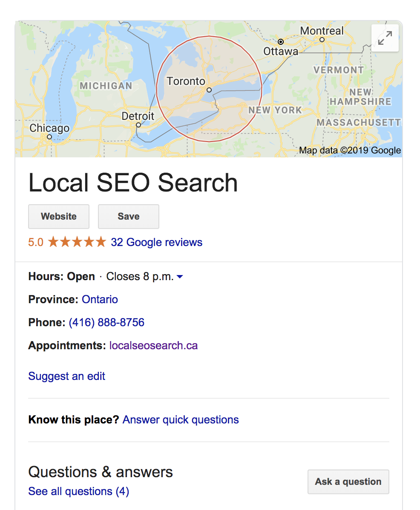
Task: Click the 5.0 rating score
Action: 36,242
